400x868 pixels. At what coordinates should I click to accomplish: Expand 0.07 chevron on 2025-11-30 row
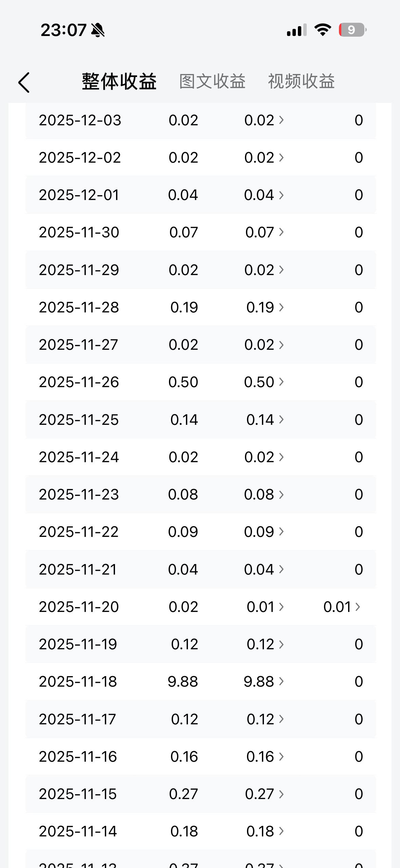[281, 232]
